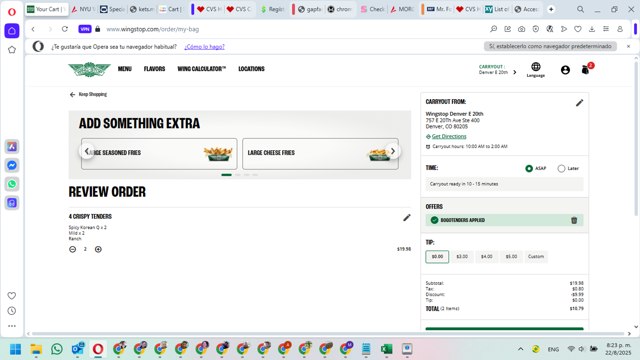
Task: Click the vertical page scrollbar
Action: point(636,139)
